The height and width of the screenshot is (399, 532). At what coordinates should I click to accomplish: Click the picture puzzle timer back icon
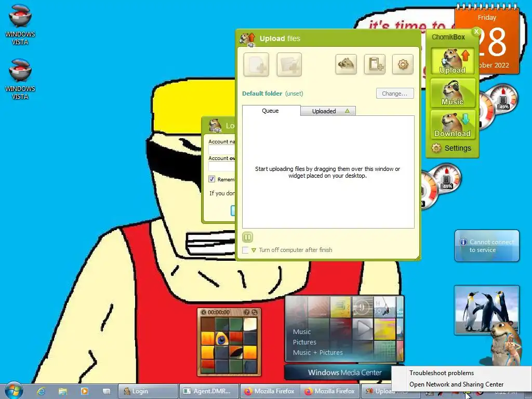pos(204,312)
